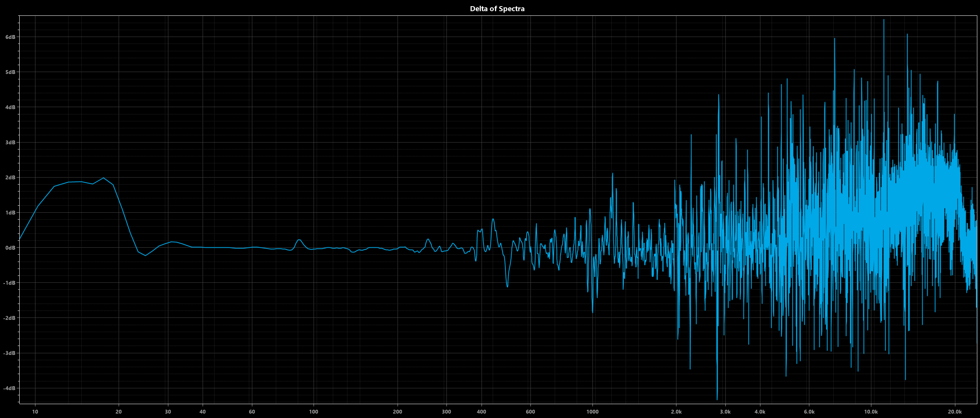Click the 20 frequency axis label
The width and height of the screenshot is (980, 418).
(119, 411)
